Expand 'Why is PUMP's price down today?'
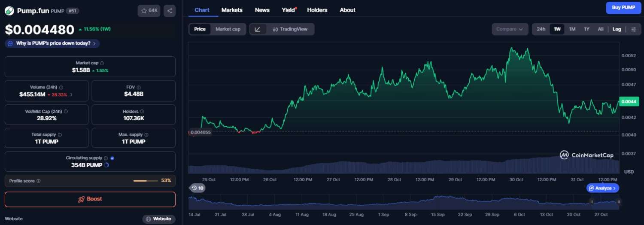The height and width of the screenshot is (225, 644). point(52,43)
